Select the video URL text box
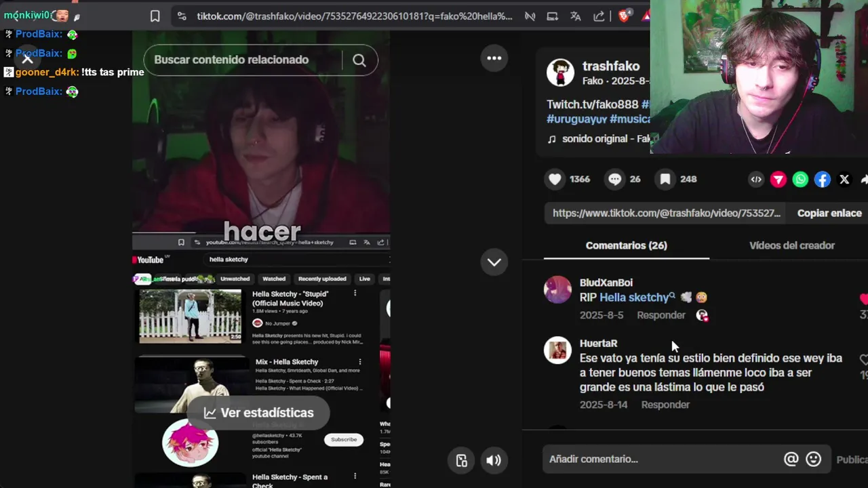868x488 pixels. click(667, 213)
